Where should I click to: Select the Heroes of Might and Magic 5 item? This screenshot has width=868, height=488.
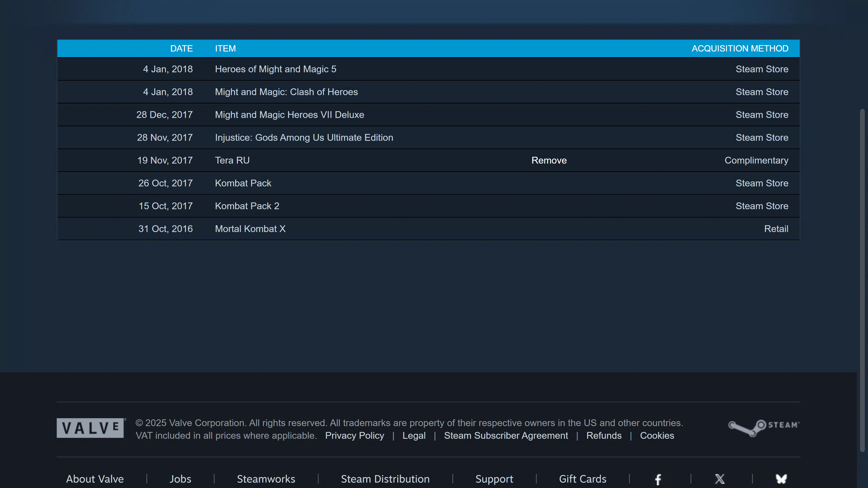pos(276,69)
